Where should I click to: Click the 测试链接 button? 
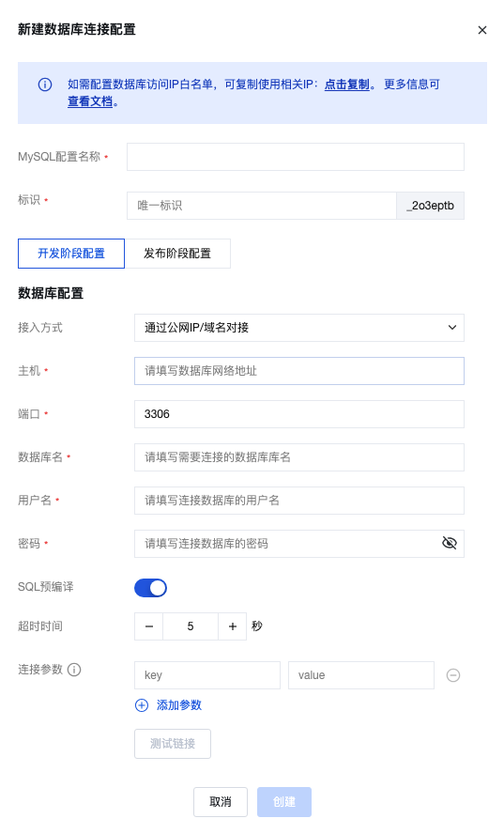pyautogui.click(x=173, y=744)
